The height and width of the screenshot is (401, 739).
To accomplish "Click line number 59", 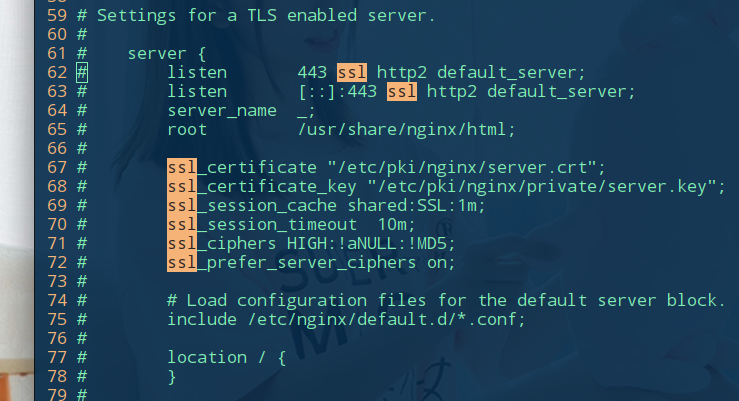I will click(57, 16).
